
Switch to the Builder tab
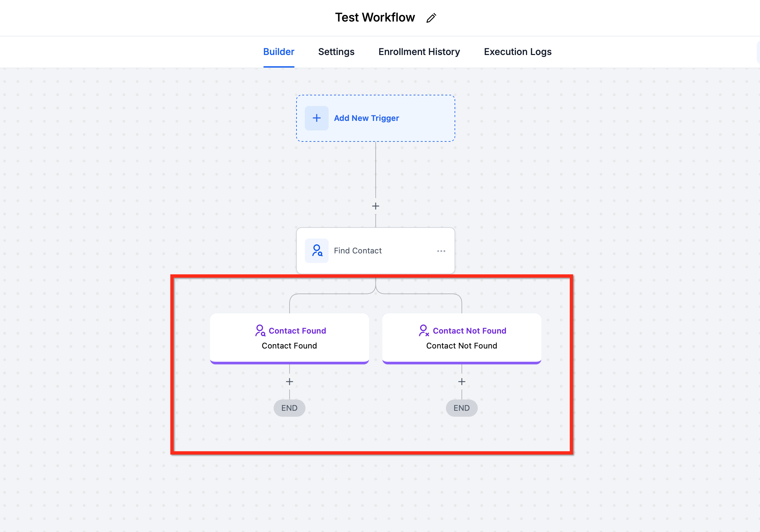279,52
